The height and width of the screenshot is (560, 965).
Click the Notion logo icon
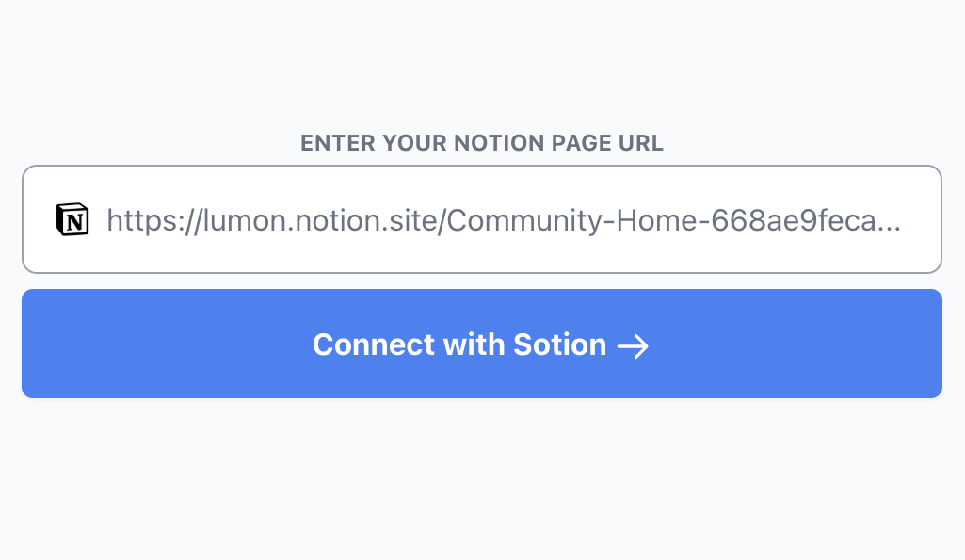coord(72,219)
